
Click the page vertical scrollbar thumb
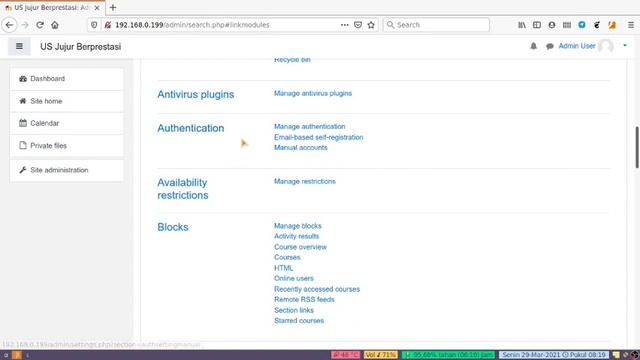tap(637, 147)
